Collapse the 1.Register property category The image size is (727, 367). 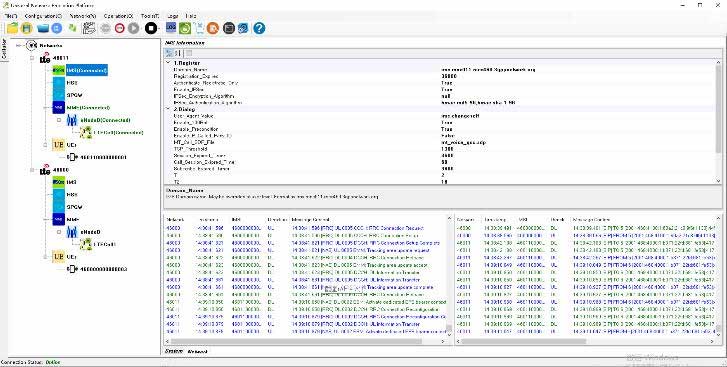tap(168, 62)
